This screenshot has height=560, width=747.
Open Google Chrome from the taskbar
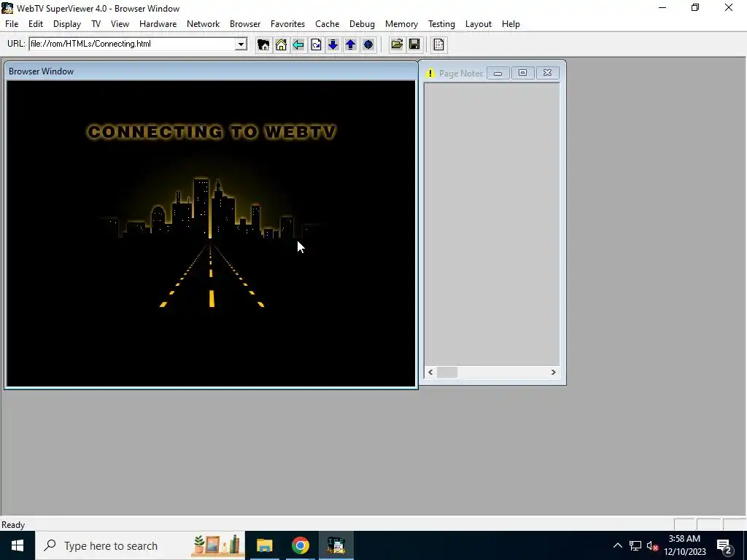(x=300, y=545)
